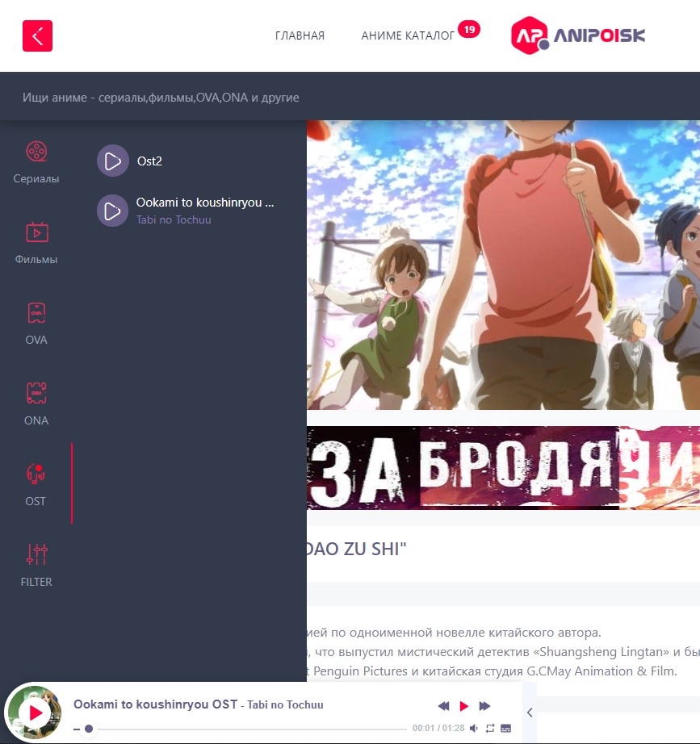Open the FILTER sliders panel

pos(36,566)
